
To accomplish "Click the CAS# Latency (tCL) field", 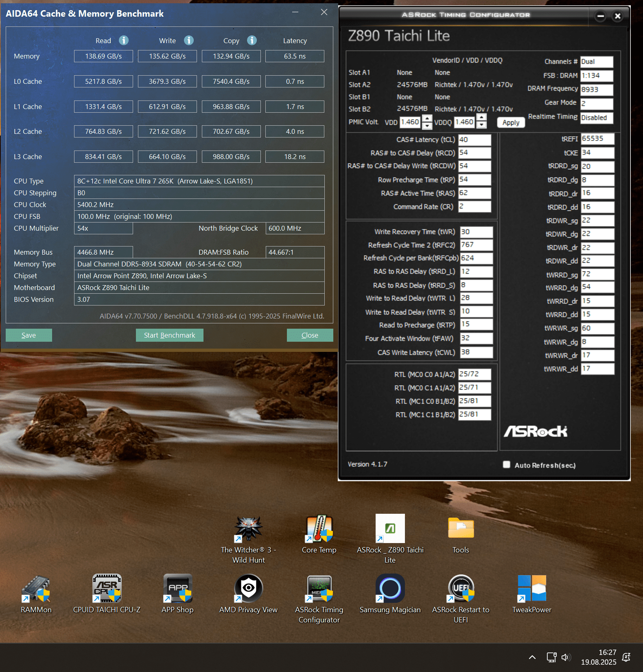I will pos(475,140).
